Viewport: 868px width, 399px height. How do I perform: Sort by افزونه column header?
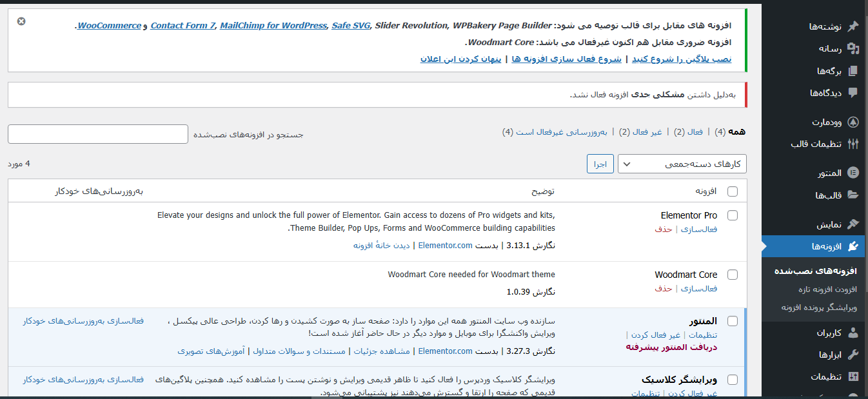coord(706,191)
